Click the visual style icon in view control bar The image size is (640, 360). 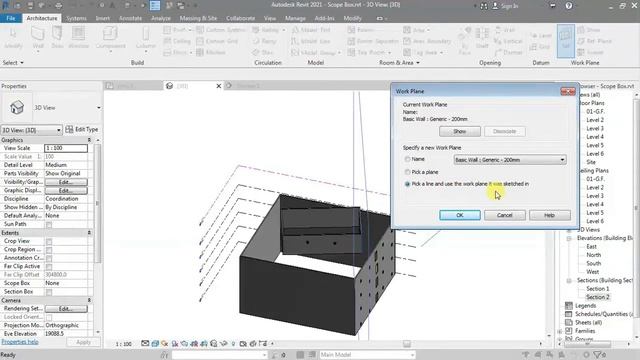tap(155, 344)
